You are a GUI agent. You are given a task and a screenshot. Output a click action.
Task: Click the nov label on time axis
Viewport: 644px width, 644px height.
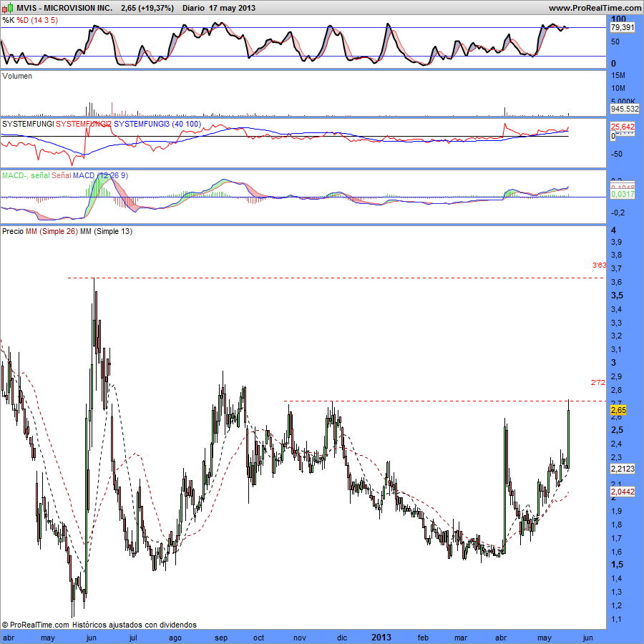[x=300, y=638]
